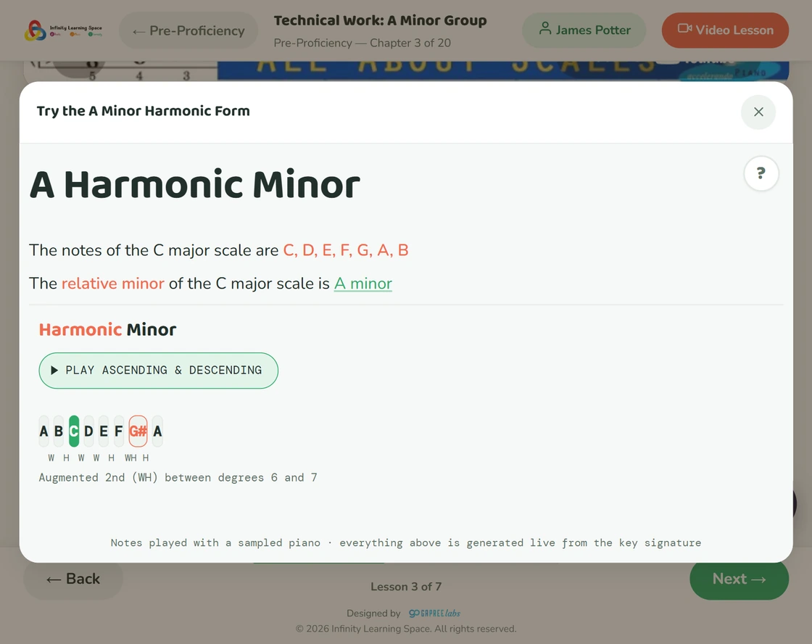The image size is (812, 644).
Task: Click the copyright Infinity Learning Space text
Action: pyautogui.click(x=406, y=629)
